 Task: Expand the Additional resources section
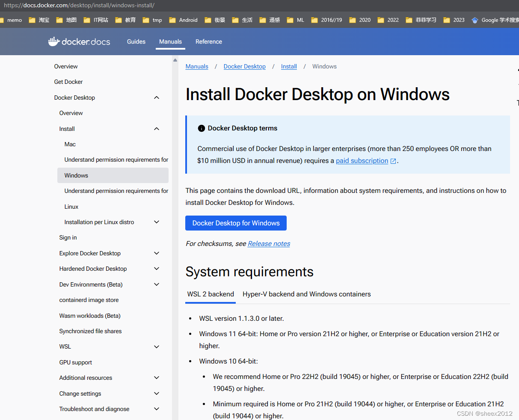point(157,378)
